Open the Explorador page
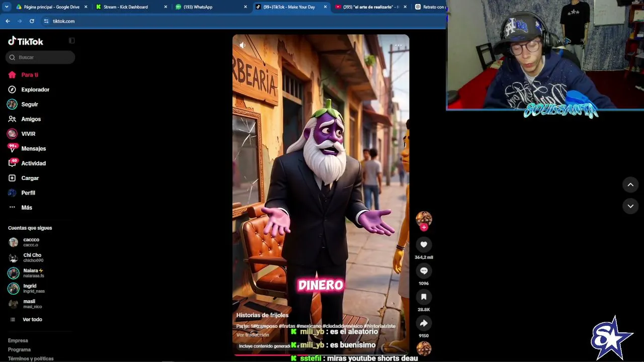Image resolution: width=644 pixels, height=362 pixels. [x=29, y=89]
